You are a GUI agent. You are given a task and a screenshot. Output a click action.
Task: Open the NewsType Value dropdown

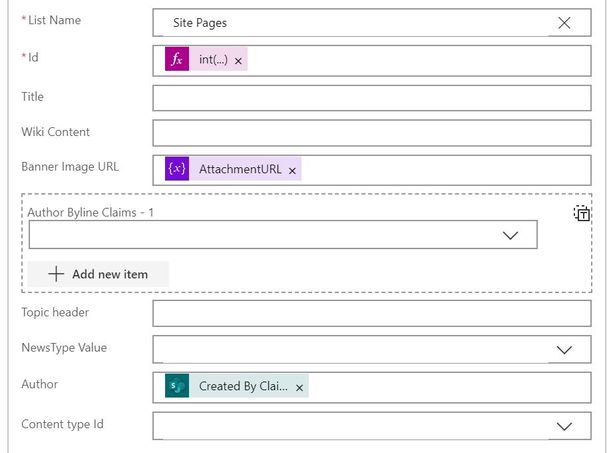[564, 350]
